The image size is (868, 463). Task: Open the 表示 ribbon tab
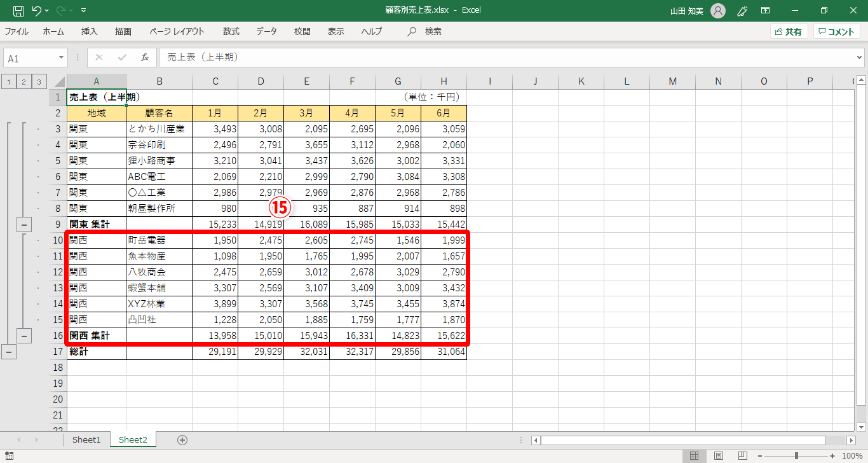tap(336, 31)
